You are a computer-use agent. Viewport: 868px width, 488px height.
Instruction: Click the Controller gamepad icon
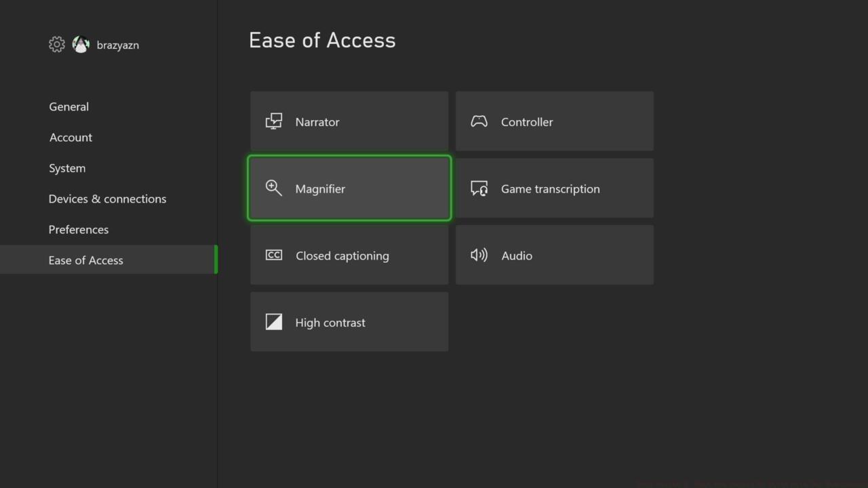[x=479, y=121]
